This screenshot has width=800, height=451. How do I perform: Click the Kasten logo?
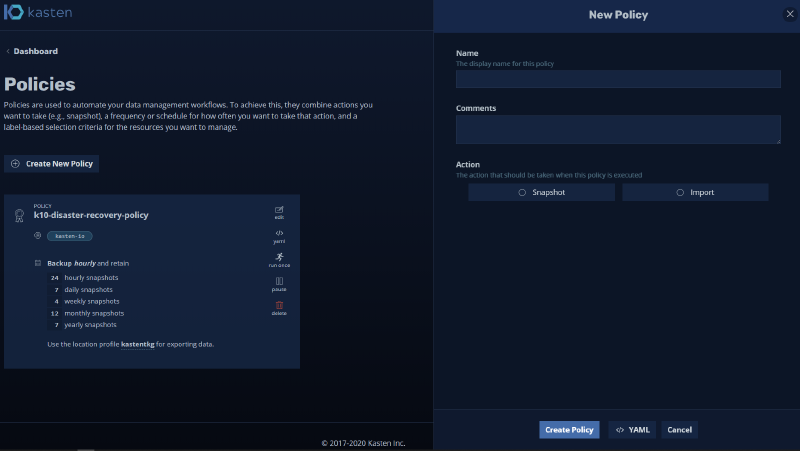38,12
